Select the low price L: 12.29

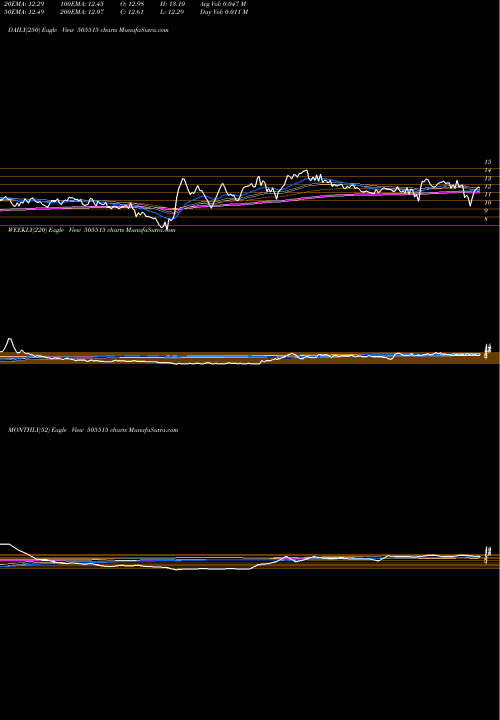click(172, 12)
